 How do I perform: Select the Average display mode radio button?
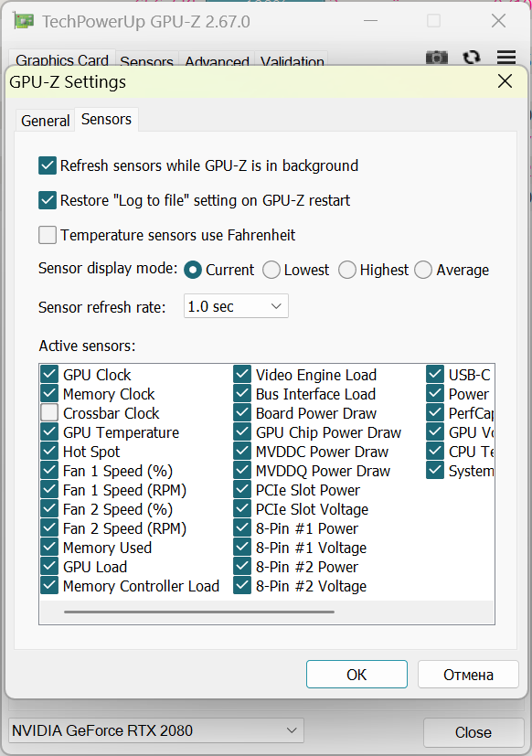click(x=423, y=270)
